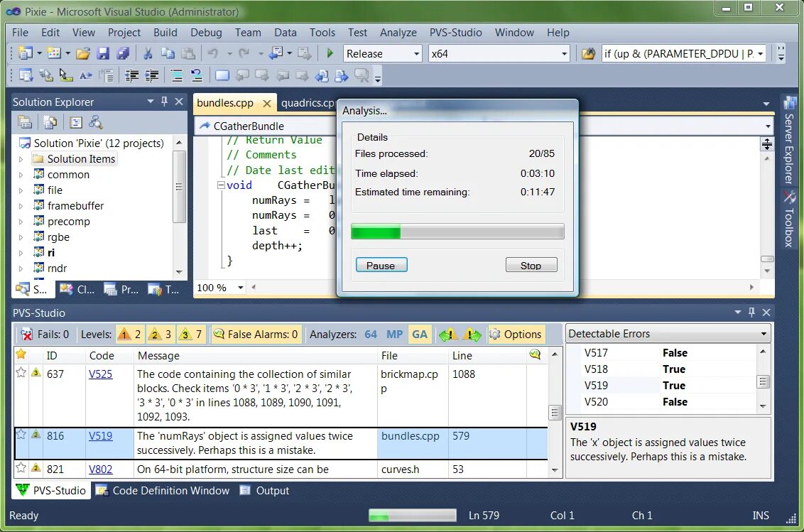The image size is (804, 532).
Task: Toggle Level 3 warnings filter
Action: 191,335
